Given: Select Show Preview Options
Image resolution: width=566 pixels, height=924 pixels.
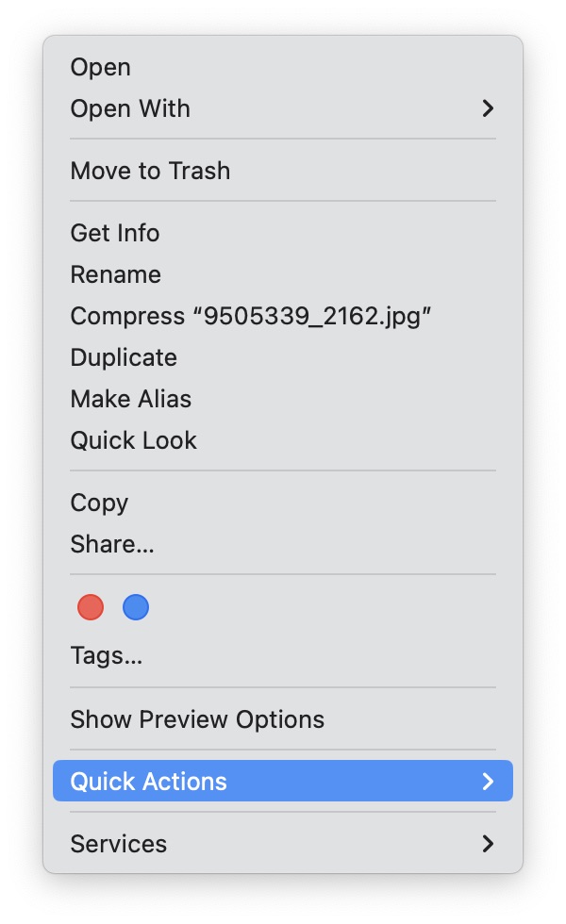Looking at the screenshot, I should click(x=282, y=719).
